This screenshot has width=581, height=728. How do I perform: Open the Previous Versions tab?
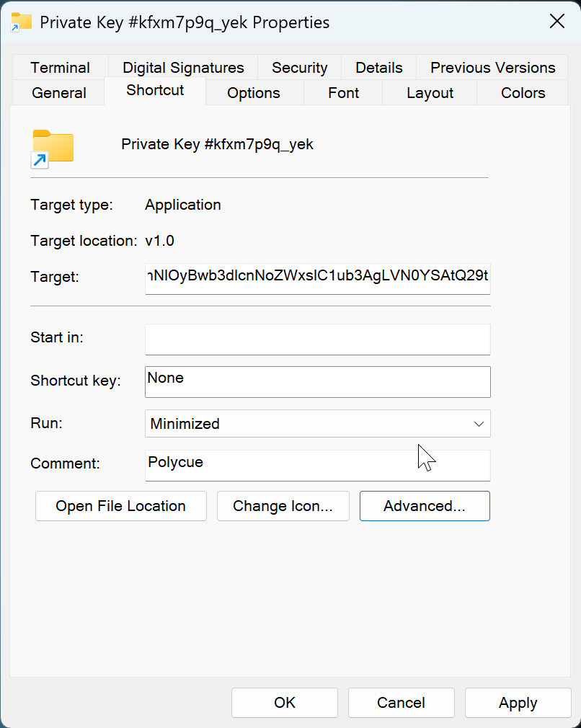click(492, 68)
